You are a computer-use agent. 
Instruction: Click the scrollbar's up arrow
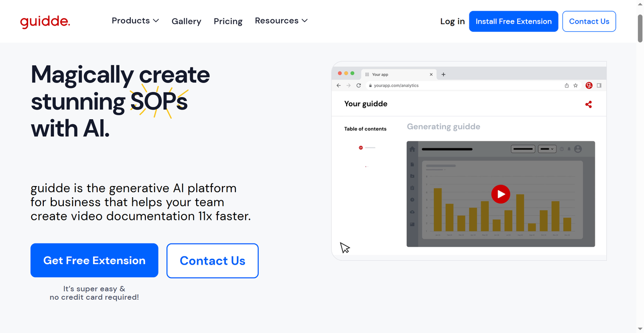coord(640,5)
